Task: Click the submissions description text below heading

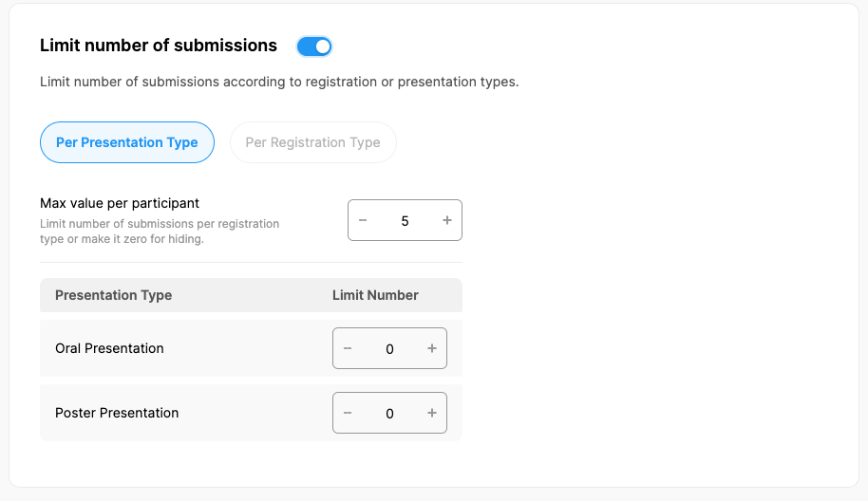Action: [x=279, y=82]
